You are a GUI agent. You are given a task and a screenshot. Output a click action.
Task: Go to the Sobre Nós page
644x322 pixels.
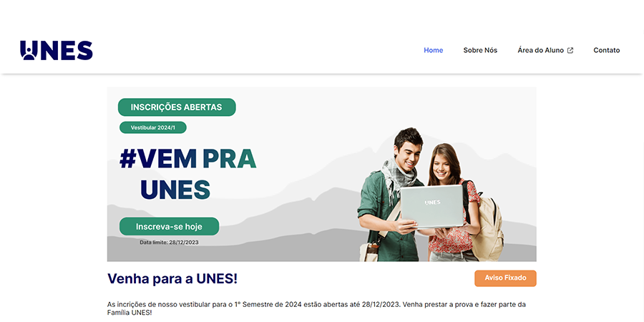point(480,50)
